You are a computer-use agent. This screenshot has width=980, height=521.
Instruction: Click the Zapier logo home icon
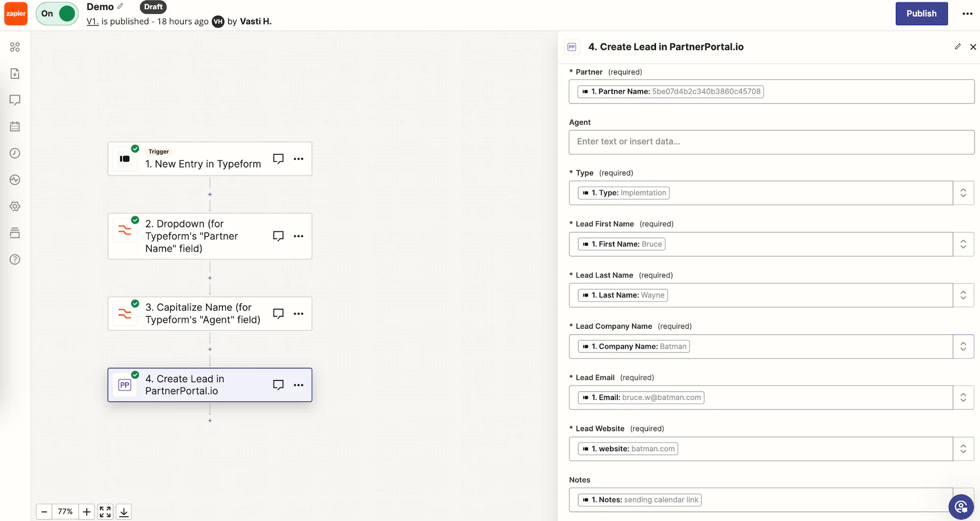(x=16, y=13)
